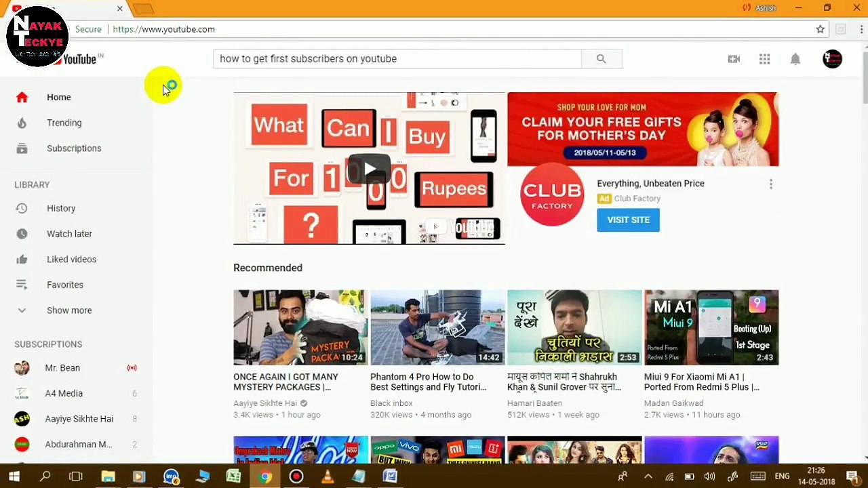Open the Club Factory ad options menu
This screenshot has width=868, height=488.
coord(770,184)
